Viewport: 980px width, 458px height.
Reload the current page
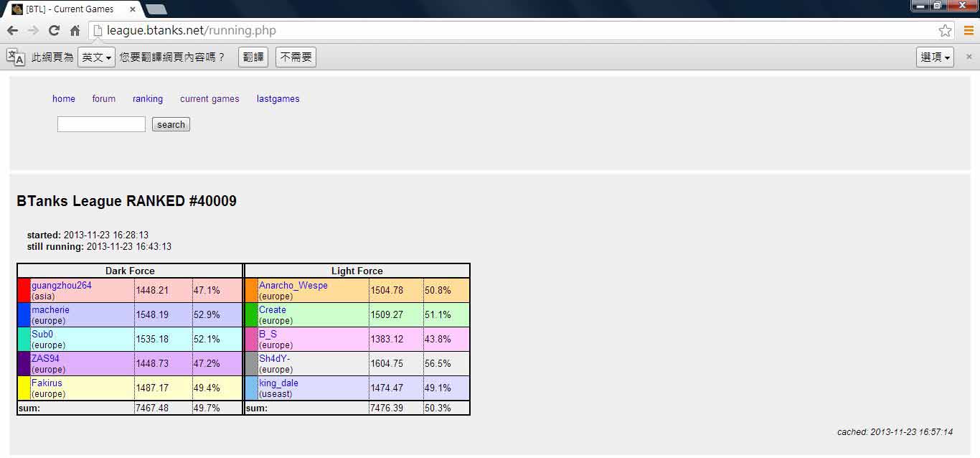(x=54, y=31)
